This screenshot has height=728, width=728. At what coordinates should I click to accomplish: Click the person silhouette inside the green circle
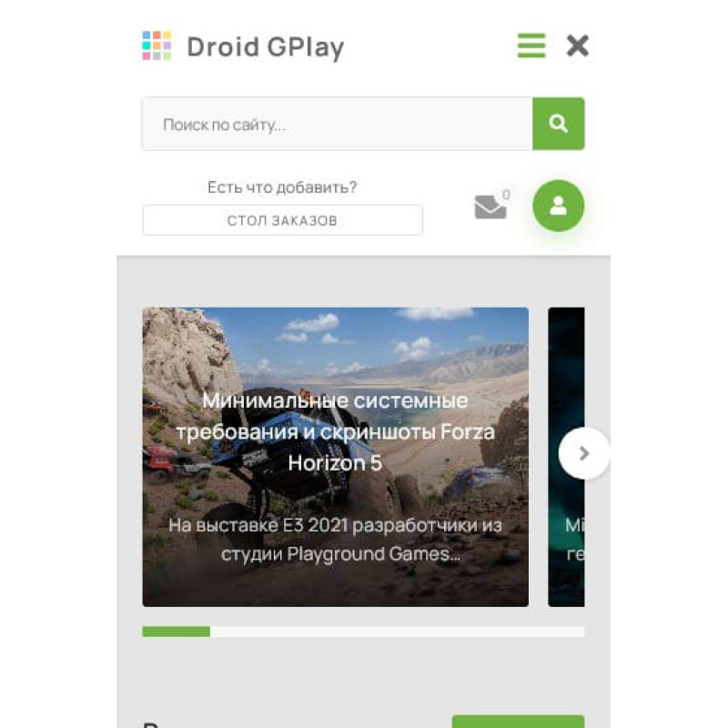[558, 206]
